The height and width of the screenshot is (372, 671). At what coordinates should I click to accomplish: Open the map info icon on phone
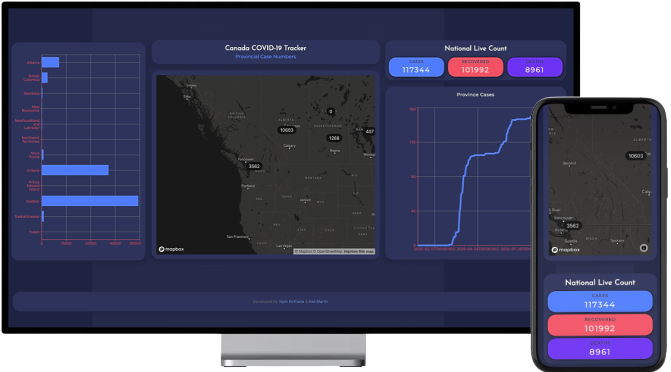coord(644,248)
